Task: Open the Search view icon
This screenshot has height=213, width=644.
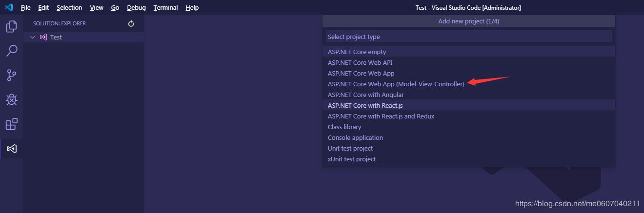Action: (x=11, y=51)
